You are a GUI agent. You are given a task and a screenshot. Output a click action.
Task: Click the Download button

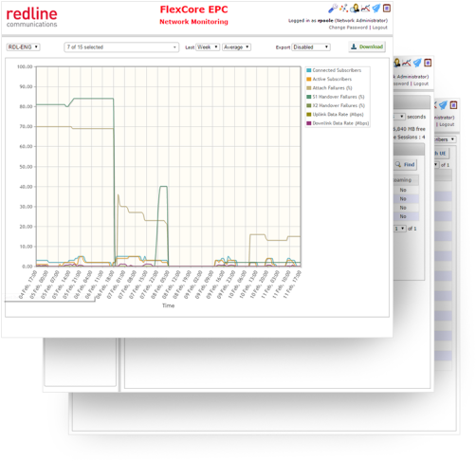(367, 46)
